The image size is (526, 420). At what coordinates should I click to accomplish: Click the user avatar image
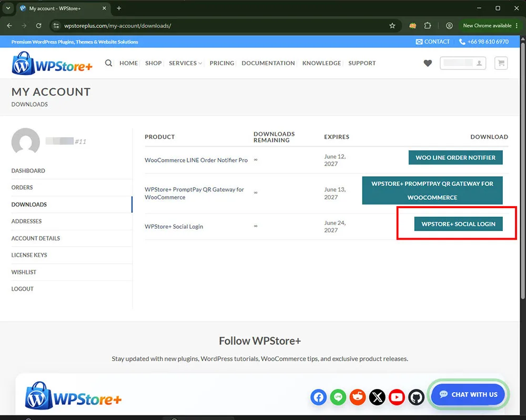tap(25, 142)
